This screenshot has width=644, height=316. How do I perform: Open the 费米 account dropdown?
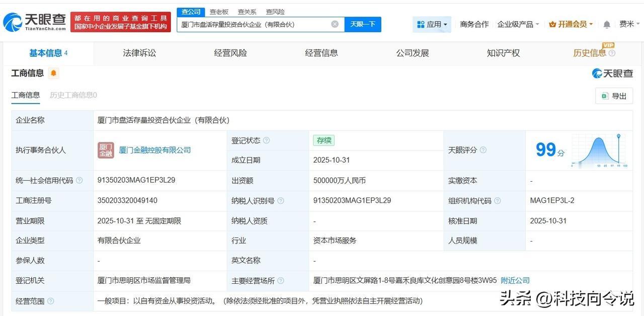[x=628, y=24]
